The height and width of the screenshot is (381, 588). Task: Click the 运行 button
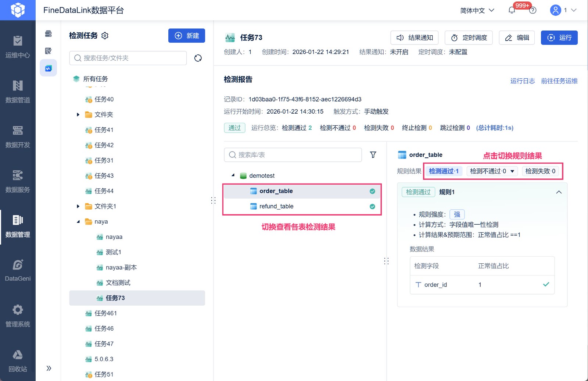coord(559,38)
